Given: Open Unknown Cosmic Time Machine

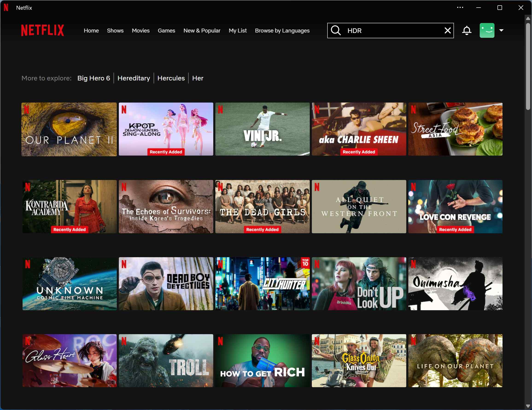Looking at the screenshot, I should (69, 283).
